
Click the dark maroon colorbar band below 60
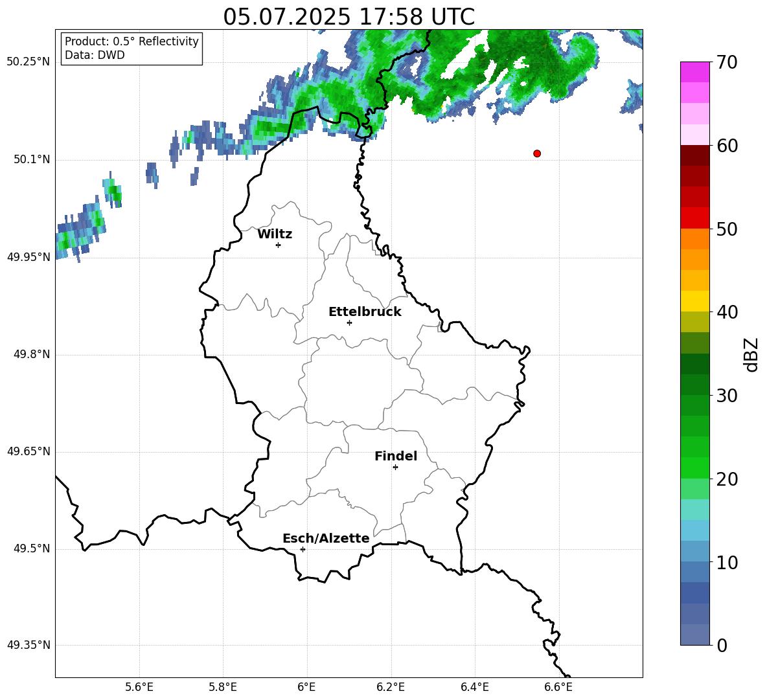tap(694, 155)
